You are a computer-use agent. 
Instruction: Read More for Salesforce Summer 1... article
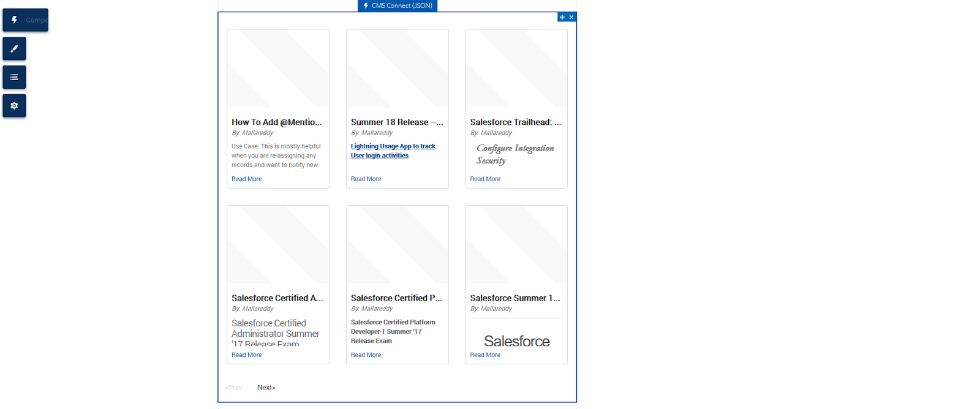tap(485, 355)
